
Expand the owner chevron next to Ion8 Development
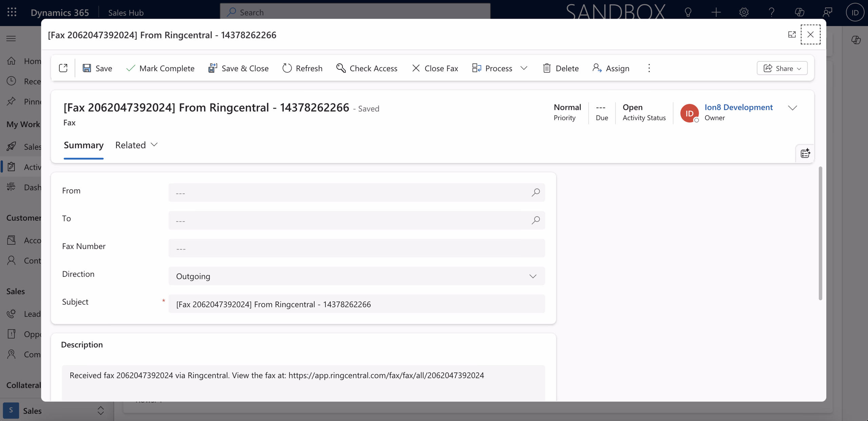coord(793,108)
